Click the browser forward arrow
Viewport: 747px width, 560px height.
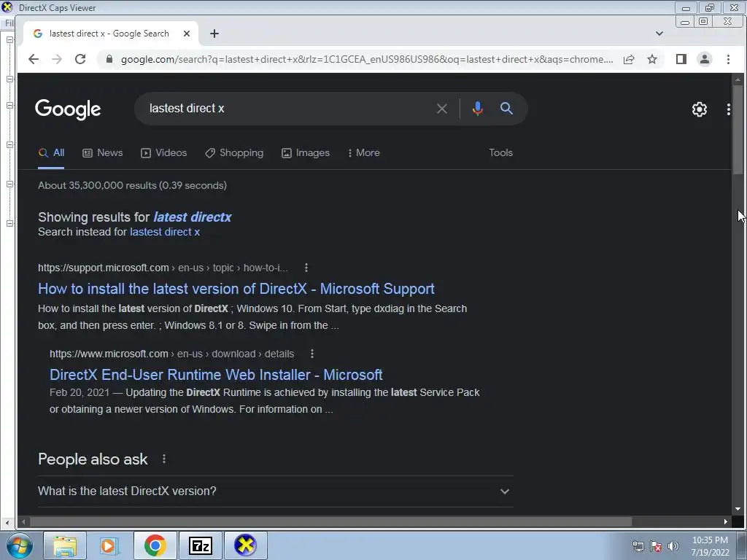[57, 59]
